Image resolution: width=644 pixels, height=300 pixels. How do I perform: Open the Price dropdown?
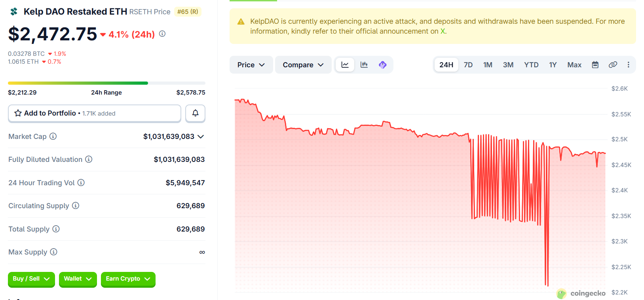coord(251,65)
